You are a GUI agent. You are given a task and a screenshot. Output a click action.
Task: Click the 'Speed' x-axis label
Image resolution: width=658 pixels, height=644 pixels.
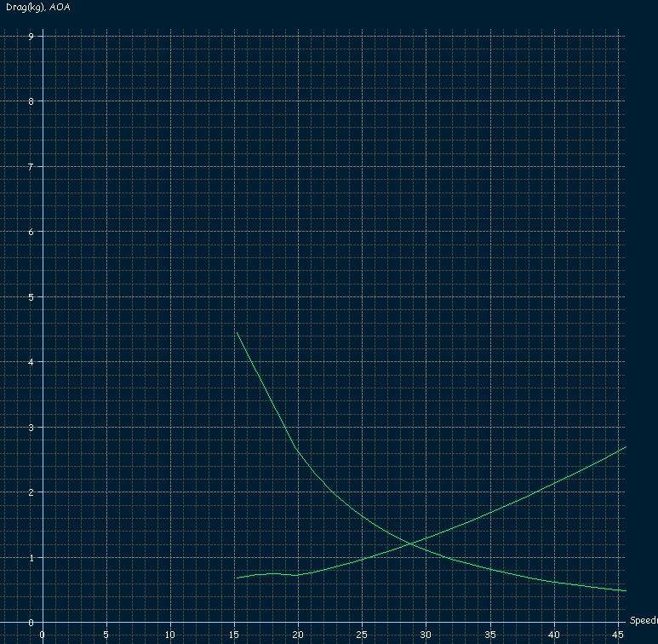point(643,621)
